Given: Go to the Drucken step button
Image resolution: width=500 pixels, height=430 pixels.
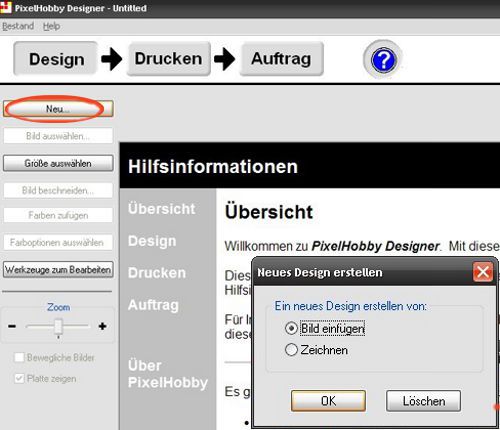Looking at the screenshot, I should coord(169,59).
